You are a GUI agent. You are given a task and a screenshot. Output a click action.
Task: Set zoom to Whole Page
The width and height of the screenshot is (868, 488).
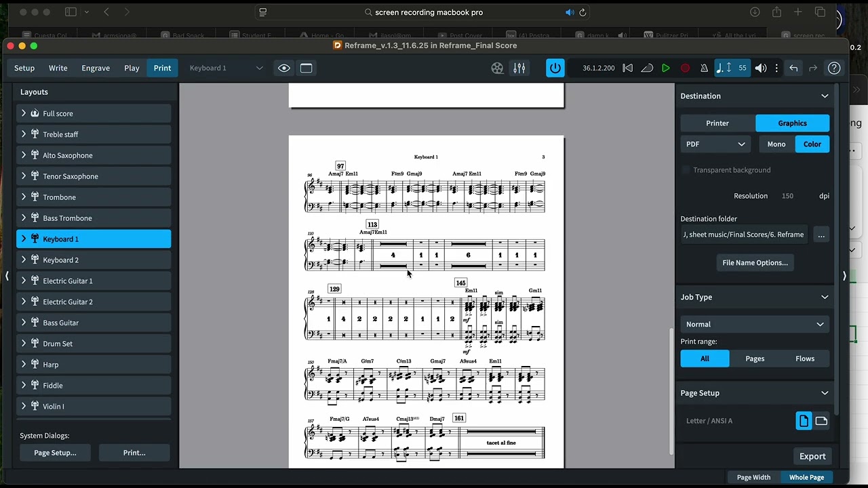[806, 478]
